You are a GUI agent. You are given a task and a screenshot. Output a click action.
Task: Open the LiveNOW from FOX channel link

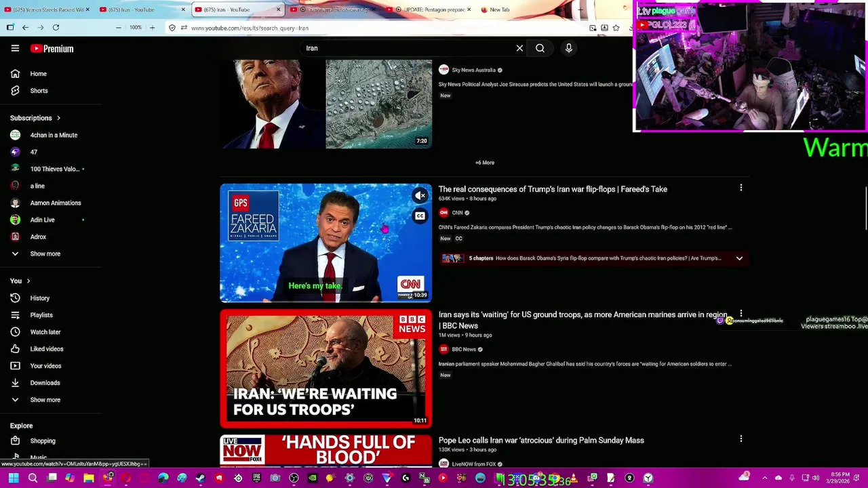point(474,464)
